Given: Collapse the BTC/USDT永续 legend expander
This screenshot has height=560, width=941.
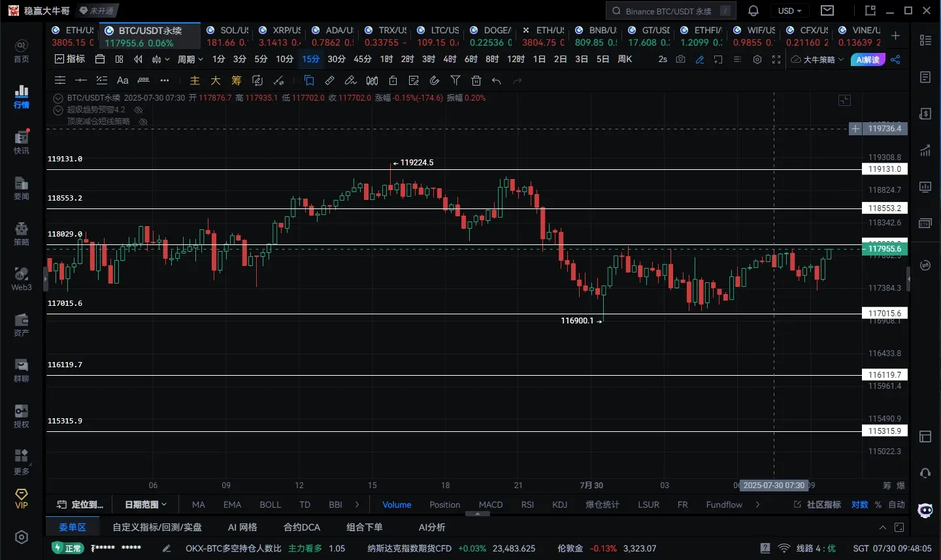Looking at the screenshot, I should tap(58, 98).
